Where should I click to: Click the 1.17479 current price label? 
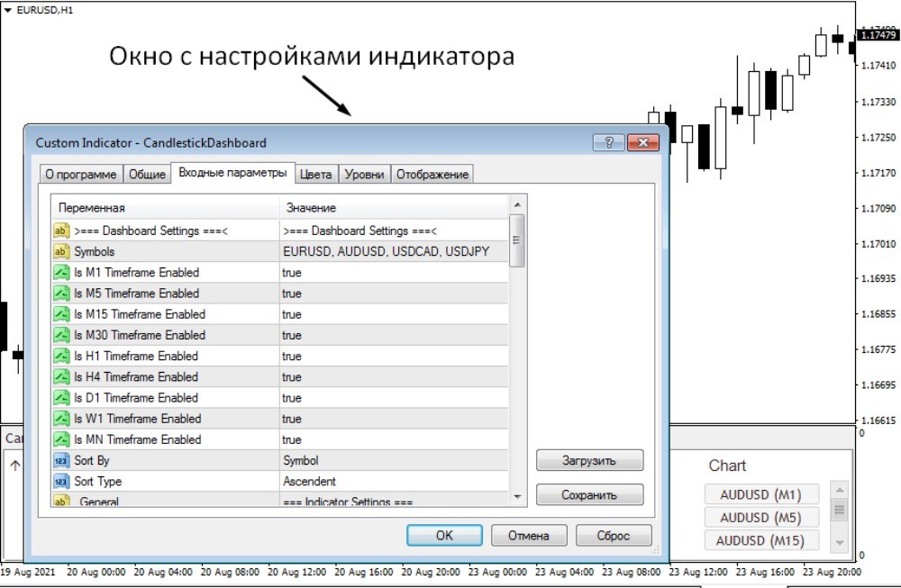(878, 35)
